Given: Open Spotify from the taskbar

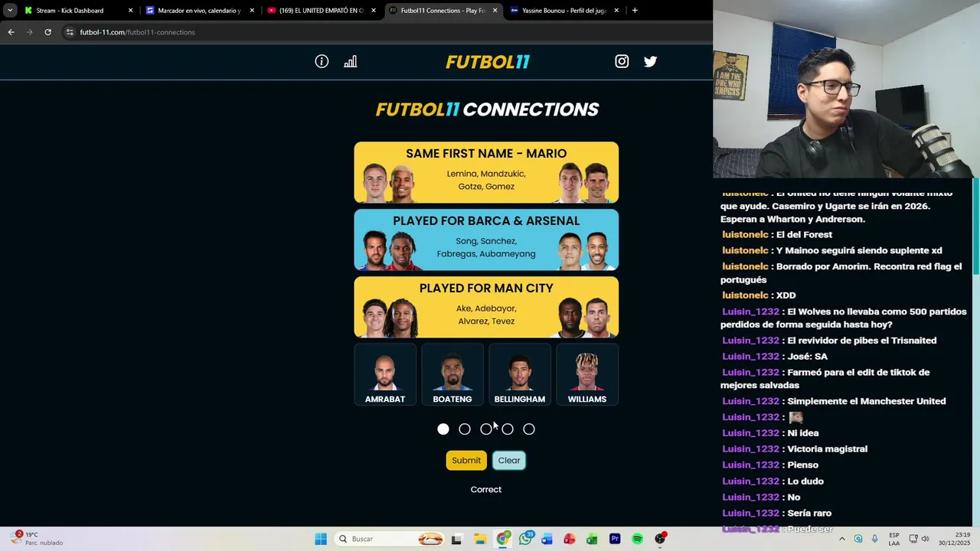Looking at the screenshot, I should tap(637, 539).
